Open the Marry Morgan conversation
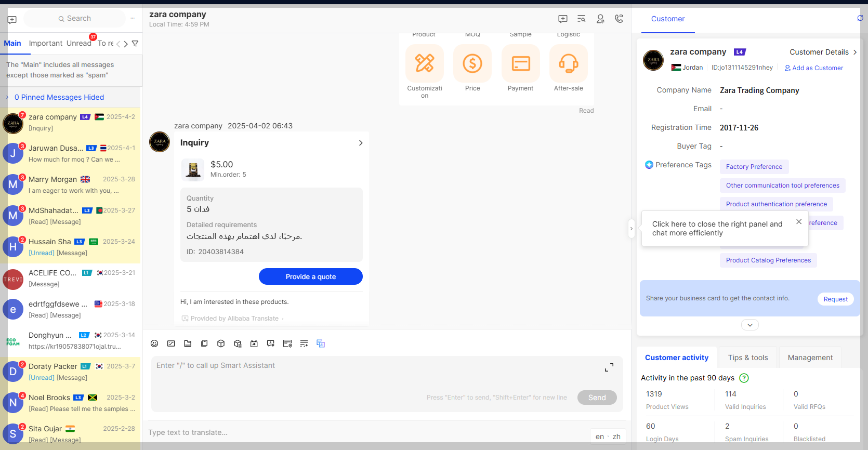The height and width of the screenshot is (450, 868). click(x=70, y=184)
